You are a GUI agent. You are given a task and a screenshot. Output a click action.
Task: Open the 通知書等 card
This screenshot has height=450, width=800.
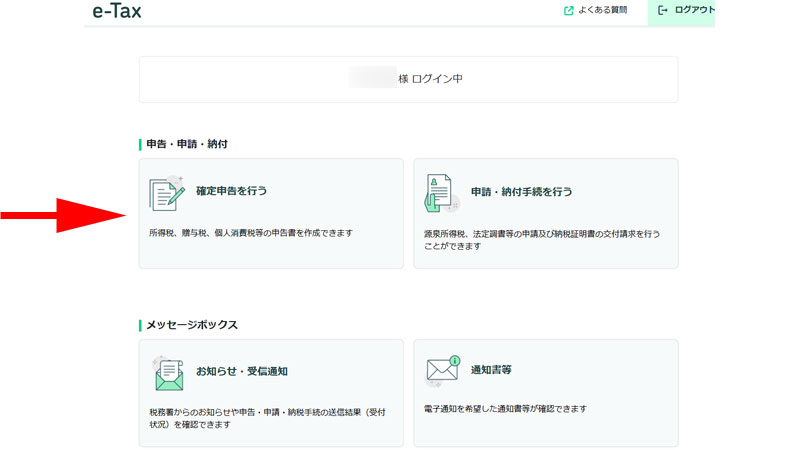coord(546,393)
